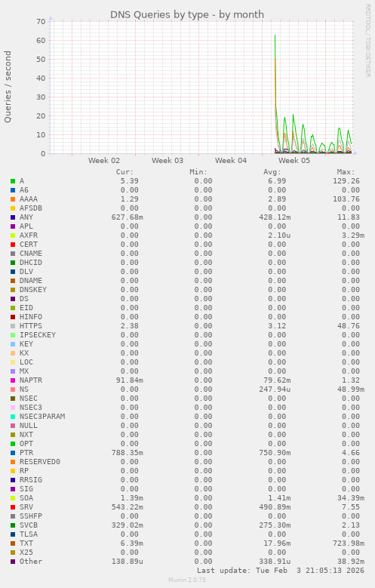Image resolution: width=375 pixels, height=588 pixels.
Task: Click the AXFR legend label
Action: (x=29, y=236)
